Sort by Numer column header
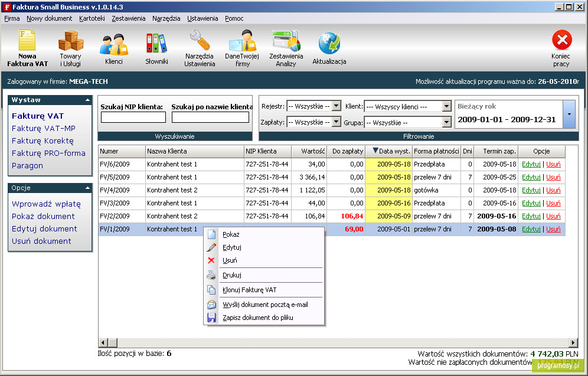The width and height of the screenshot is (588, 376). (x=122, y=151)
